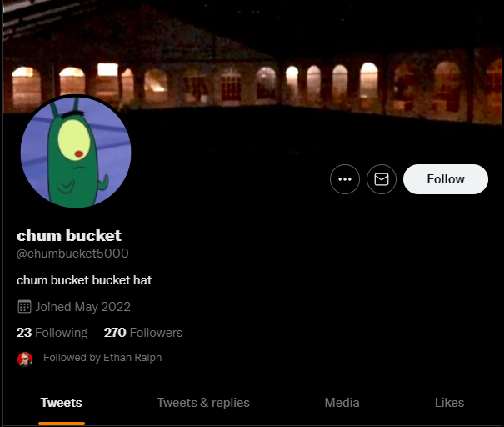This screenshot has height=427, width=504.
Task: View the Plankton profile picture
Action: pos(76,152)
